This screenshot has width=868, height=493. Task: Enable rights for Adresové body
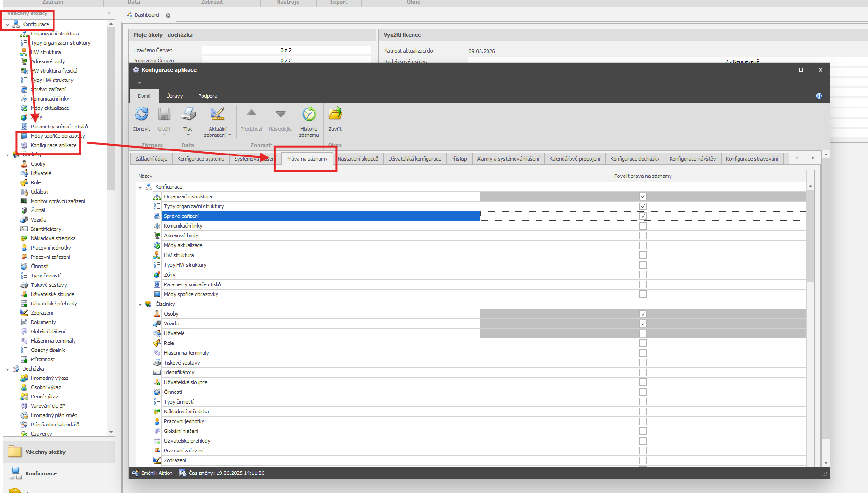click(x=643, y=236)
